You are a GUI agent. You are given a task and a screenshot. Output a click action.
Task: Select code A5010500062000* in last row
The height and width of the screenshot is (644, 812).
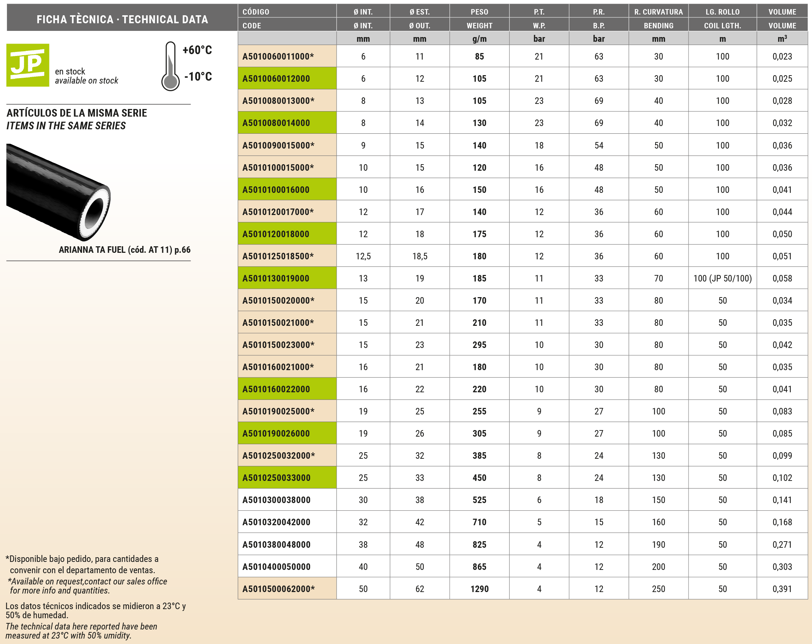click(287, 589)
